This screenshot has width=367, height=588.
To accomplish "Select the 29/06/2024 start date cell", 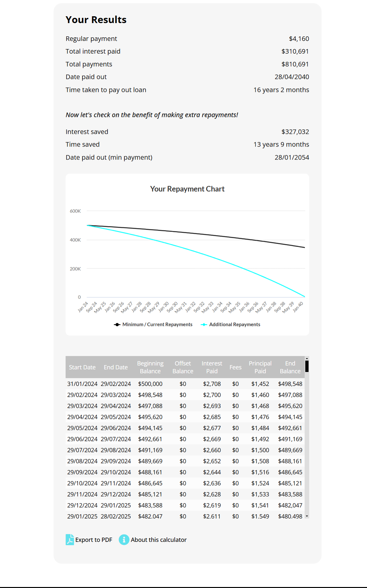I will pyautogui.click(x=82, y=439).
